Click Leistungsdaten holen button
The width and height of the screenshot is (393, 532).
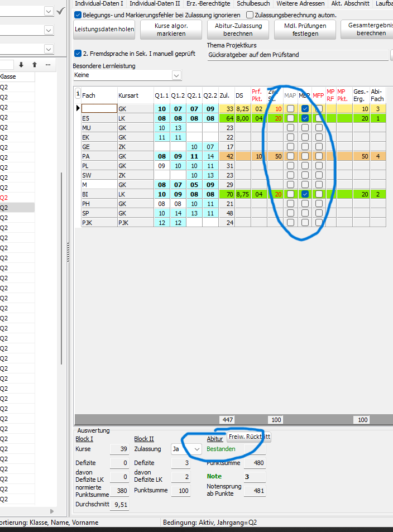click(104, 30)
